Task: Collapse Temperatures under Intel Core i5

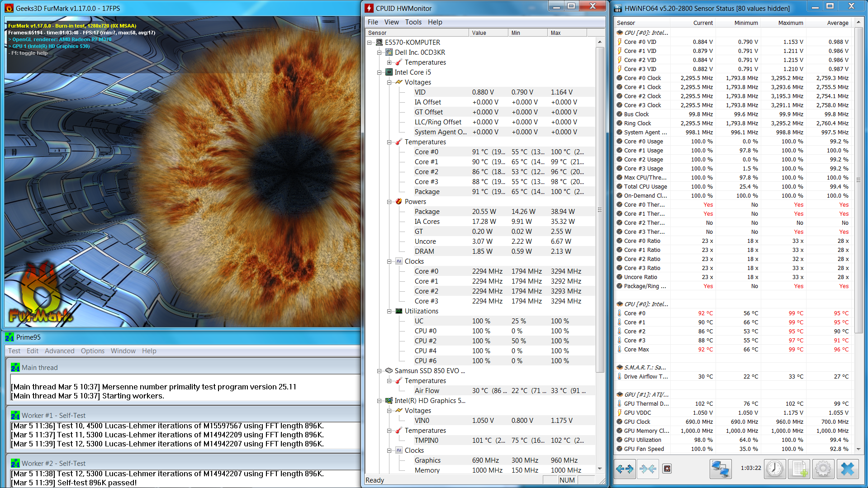Action: point(389,142)
